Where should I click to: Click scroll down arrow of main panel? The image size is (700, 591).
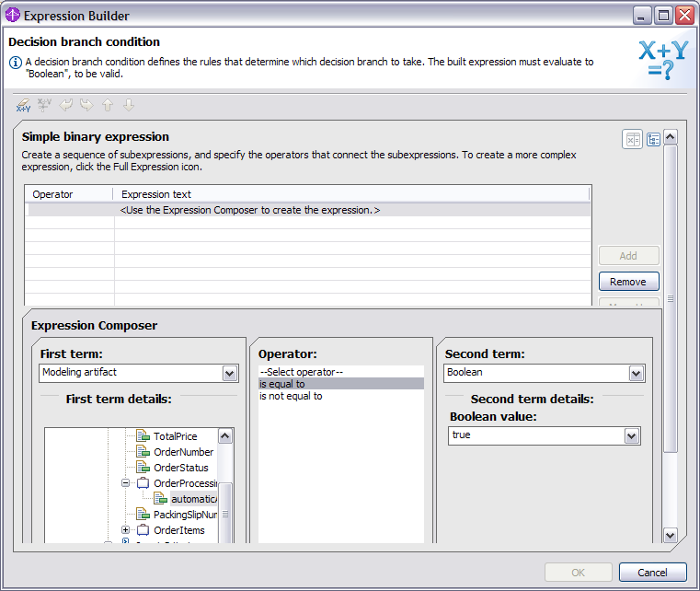[x=670, y=535]
